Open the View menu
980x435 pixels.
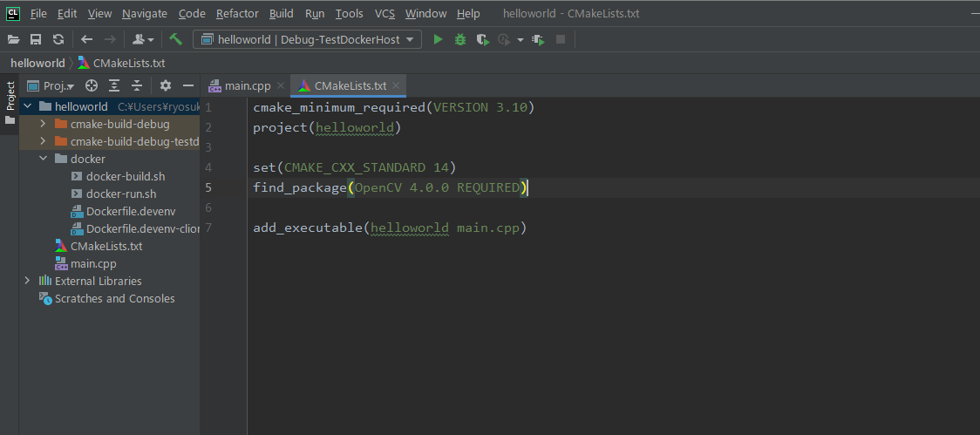[x=100, y=13]
